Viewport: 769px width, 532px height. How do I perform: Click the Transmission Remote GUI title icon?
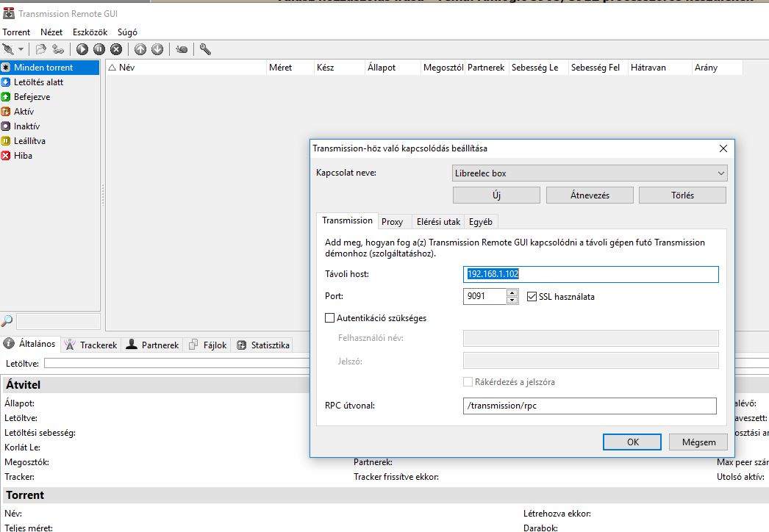[9, 13]
